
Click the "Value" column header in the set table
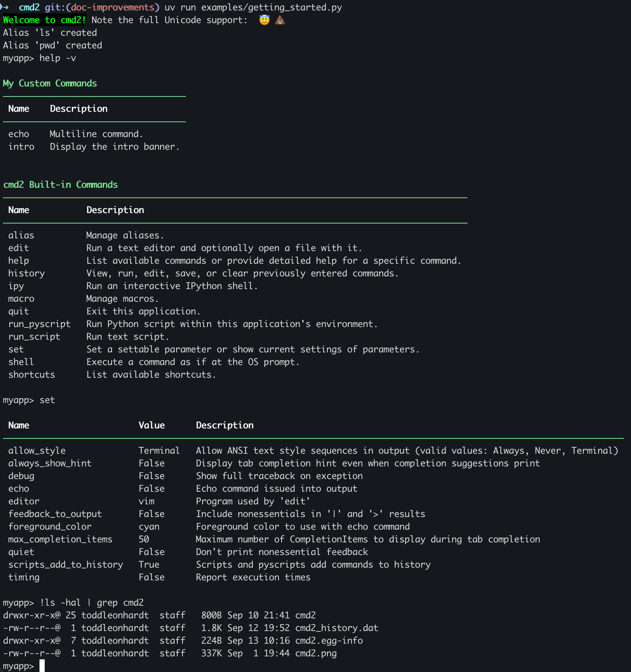(x=152, y=425)
